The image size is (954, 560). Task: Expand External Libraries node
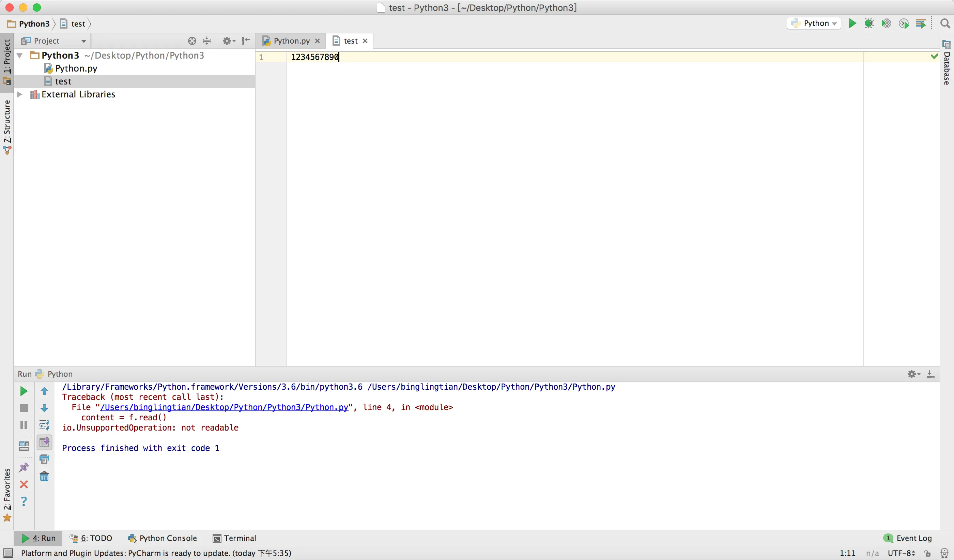click(20, 94)
